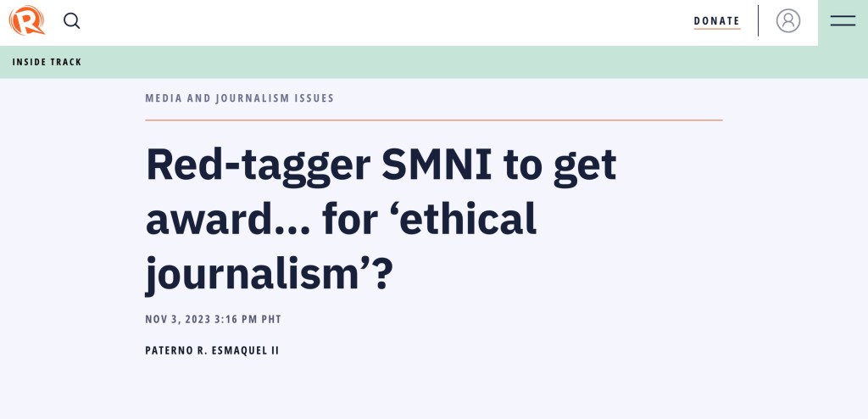Click the date "NOV 3, 2023"
The width and height of the screenshot is (868, 419).
pyautogui.click(x=175, y=320)
